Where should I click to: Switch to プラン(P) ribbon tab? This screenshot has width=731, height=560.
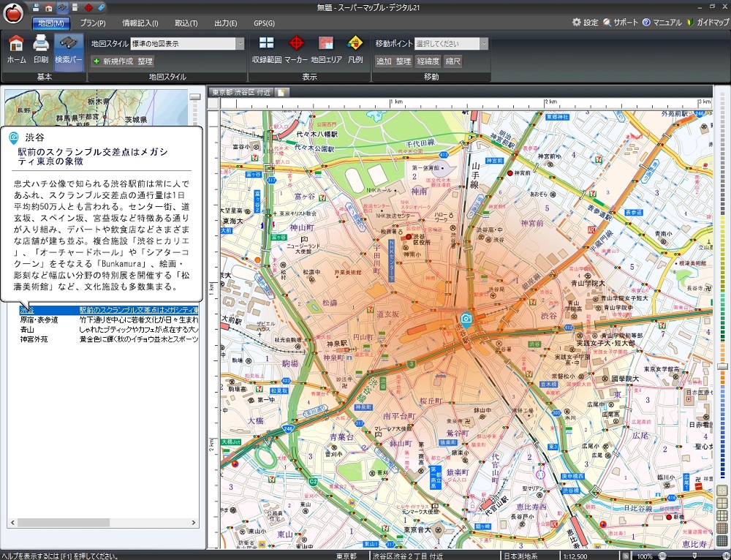pos(93,23)
